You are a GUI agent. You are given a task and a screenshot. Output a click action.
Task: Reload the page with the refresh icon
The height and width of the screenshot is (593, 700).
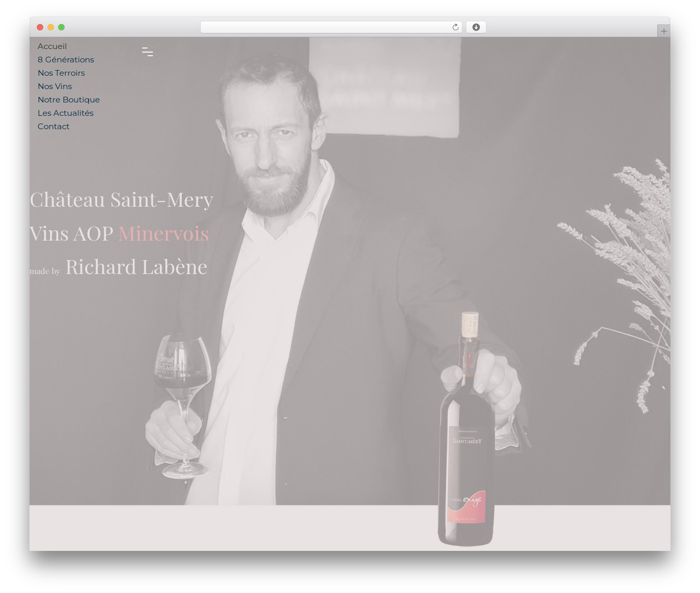click(x=455, y=27)
